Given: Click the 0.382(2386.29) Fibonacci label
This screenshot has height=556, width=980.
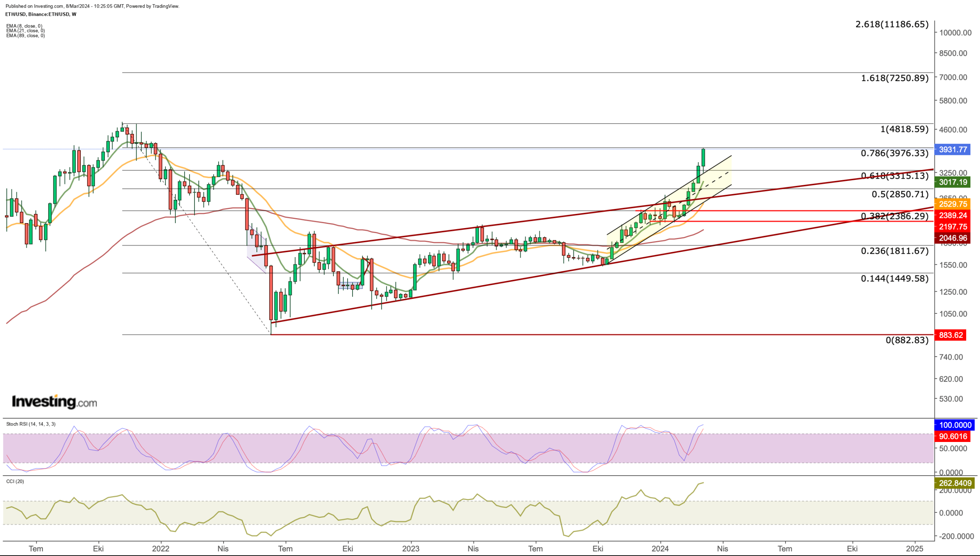Looking at the screenshot, I should [895, 216].
